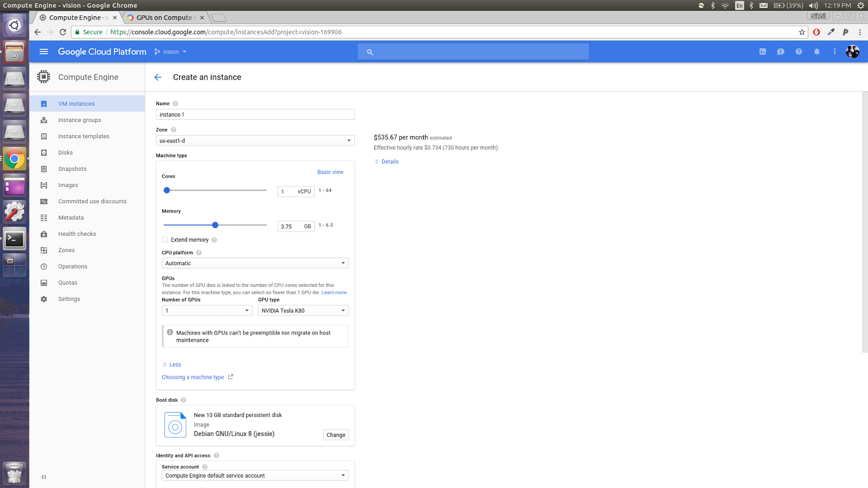This screenshot has width=868, height=488.
Task: Open the navigation hamburger menu
Action: pos(43,52)
